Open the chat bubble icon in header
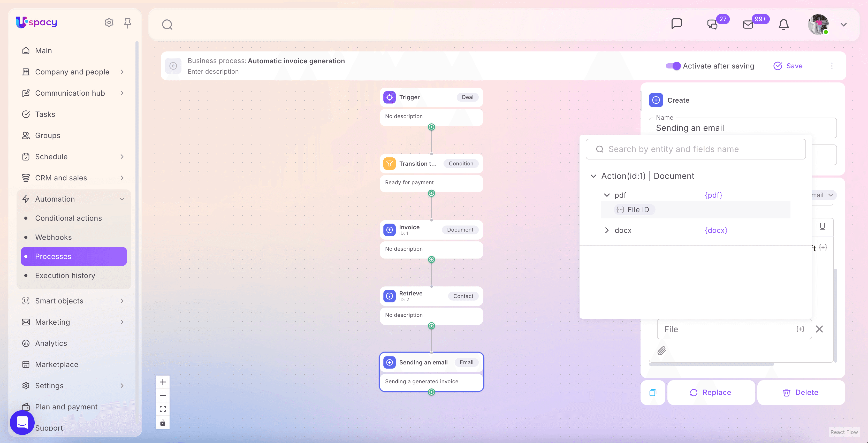Image resolution: width=868 pixels, height=443 pixels. click(676, 24)
